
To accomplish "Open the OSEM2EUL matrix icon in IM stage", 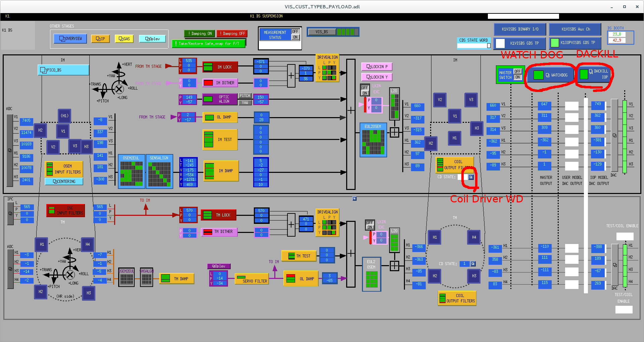I will pos(131,174).
